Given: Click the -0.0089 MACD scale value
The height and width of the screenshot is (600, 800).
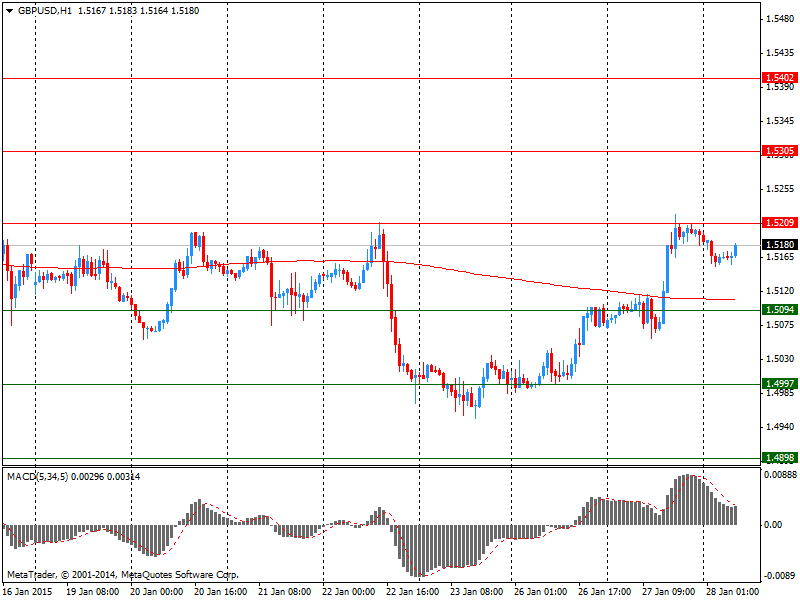Looking at the screenshot, I should (x=780, y=576).
